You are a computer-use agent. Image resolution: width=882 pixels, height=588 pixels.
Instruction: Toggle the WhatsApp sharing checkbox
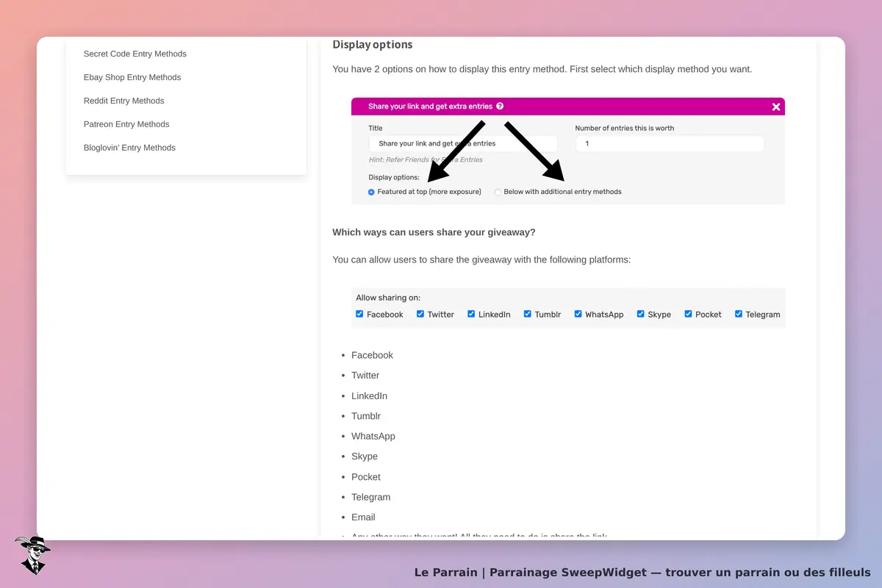tap(578, 314)
